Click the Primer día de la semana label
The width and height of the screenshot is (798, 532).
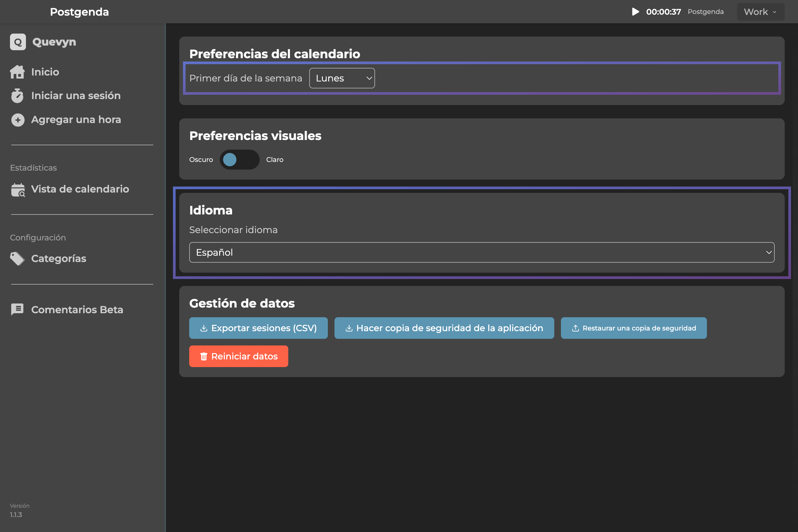246,78
